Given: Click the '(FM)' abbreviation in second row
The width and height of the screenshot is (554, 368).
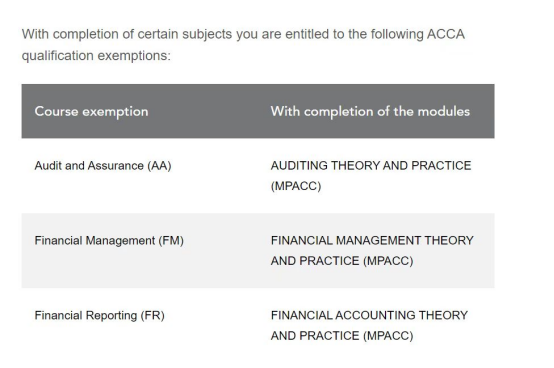Looking at the screenshot, I should 171,241.
